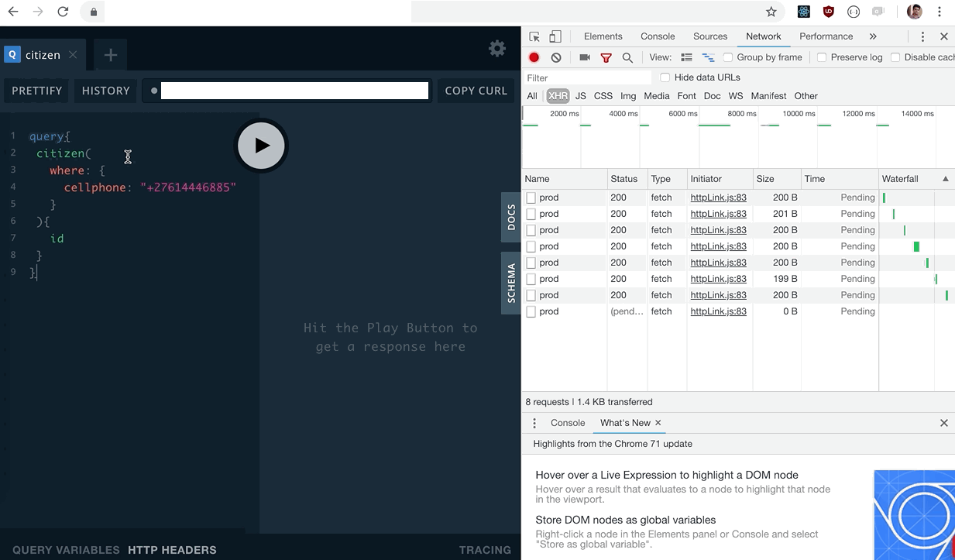The width and height of the screenshot is (955, 560).
Task: Open the DevTools customize menu
Action: point(922,36)
